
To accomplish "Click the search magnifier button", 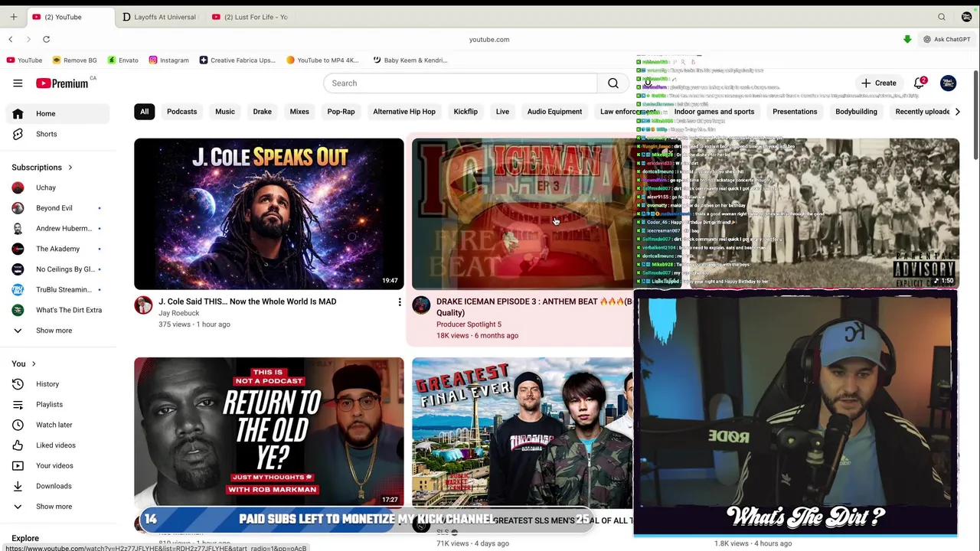I will tap(612, 83).
